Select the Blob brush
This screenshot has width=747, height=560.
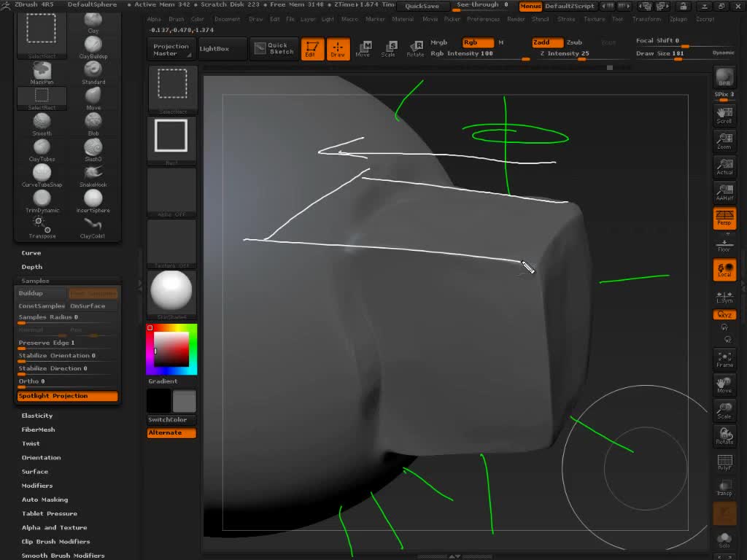pos(93,125)
